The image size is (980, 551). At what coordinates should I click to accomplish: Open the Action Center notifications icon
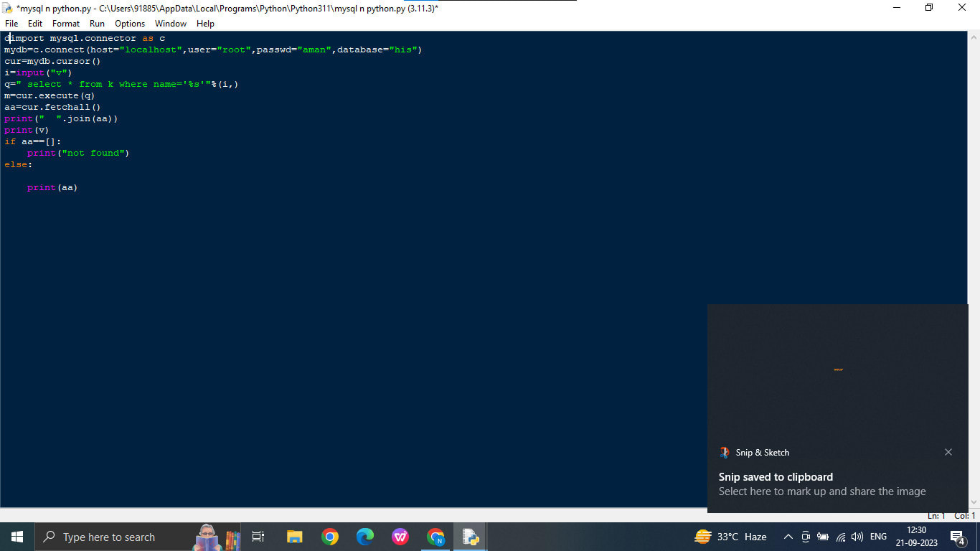point(958,537)
